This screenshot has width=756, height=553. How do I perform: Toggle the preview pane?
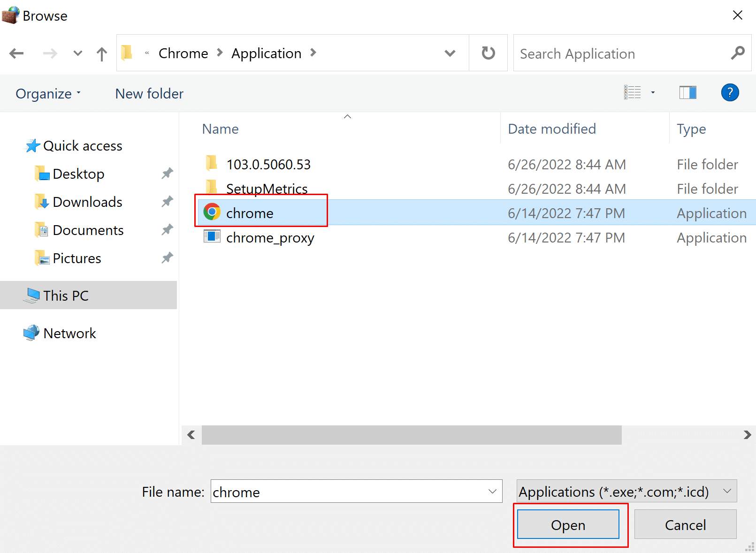pos(688,92)
